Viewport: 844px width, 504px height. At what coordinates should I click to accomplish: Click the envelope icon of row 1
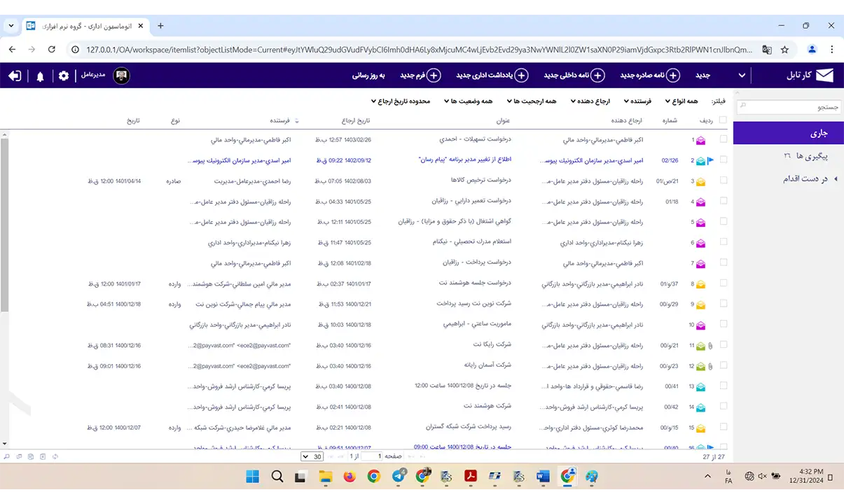click(x=700, y=140)
